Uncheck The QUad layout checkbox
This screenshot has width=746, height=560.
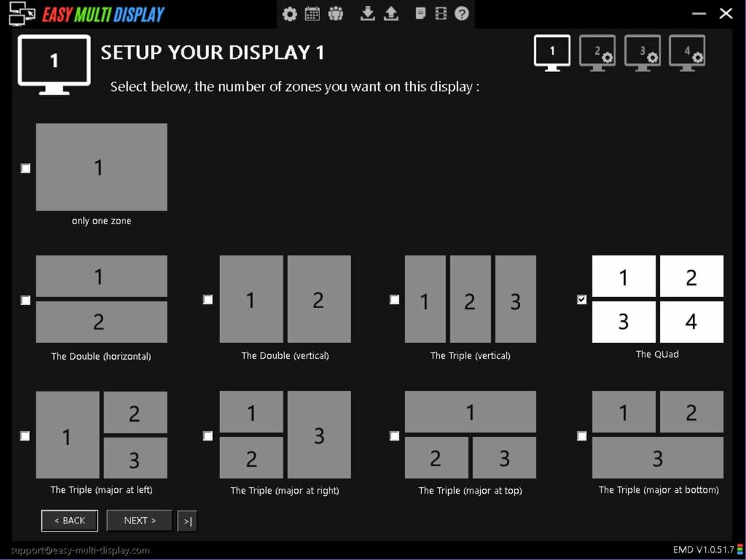tap(581, 299)
